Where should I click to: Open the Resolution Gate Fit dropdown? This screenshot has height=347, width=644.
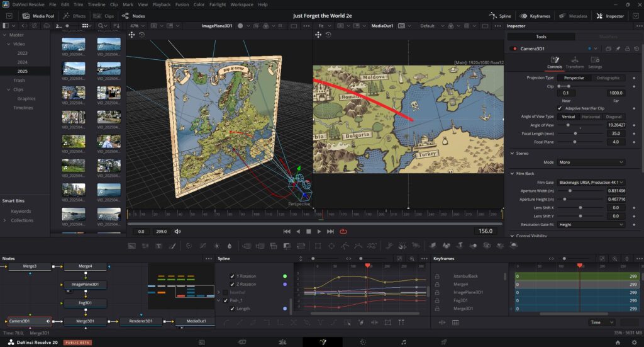[591, 224]
